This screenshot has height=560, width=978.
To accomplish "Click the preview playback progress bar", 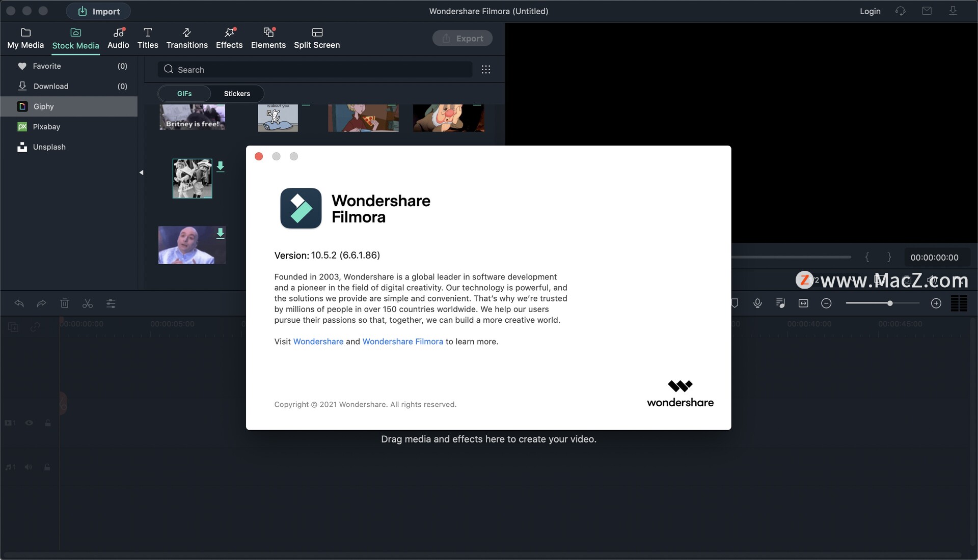I will pyautogui.click(x=791, y=257).
